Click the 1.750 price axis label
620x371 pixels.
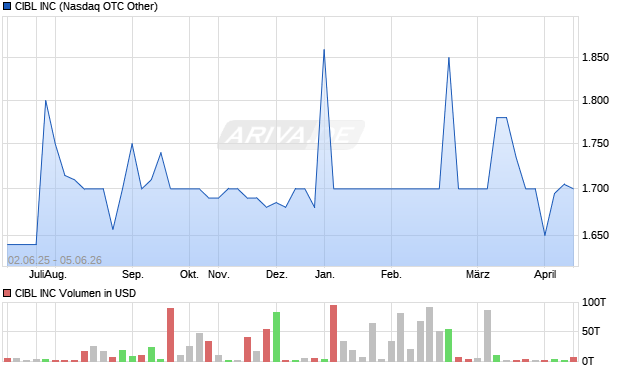pyautogui.click(x=595, y=144)
